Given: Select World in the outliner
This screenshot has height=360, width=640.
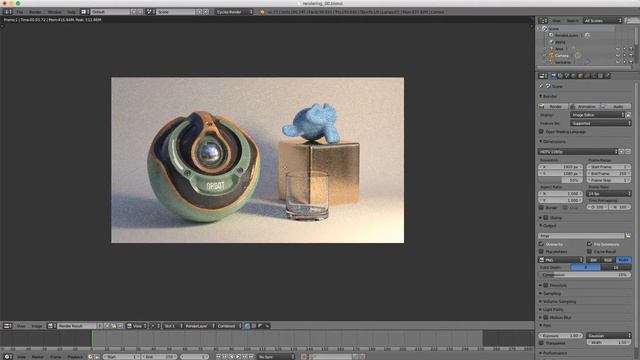Looking at the screenshot, I should tap(560, 42).
